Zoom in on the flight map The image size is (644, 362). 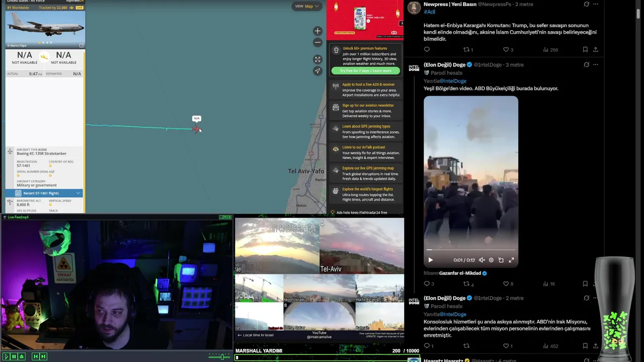click(x=317, y=31)
